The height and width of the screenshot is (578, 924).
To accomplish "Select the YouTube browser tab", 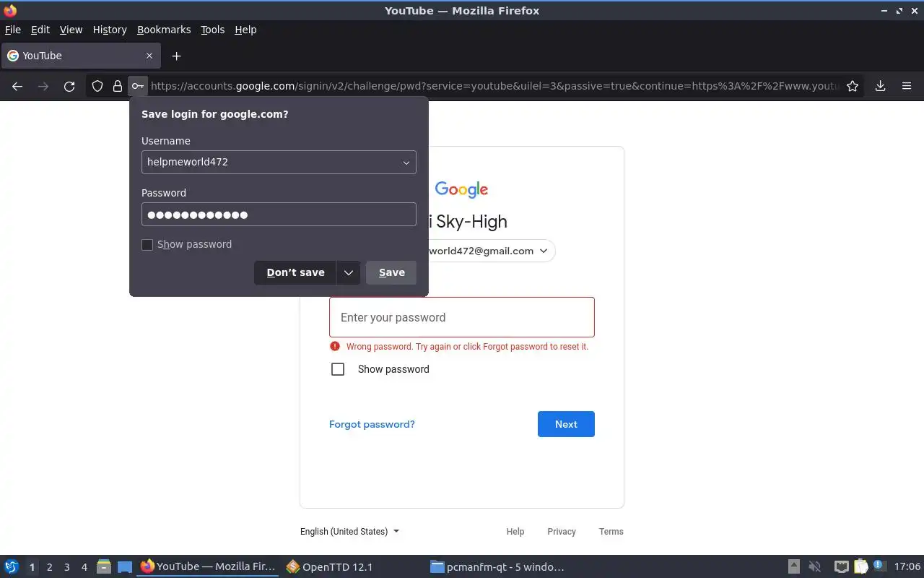I will [79, 56].
